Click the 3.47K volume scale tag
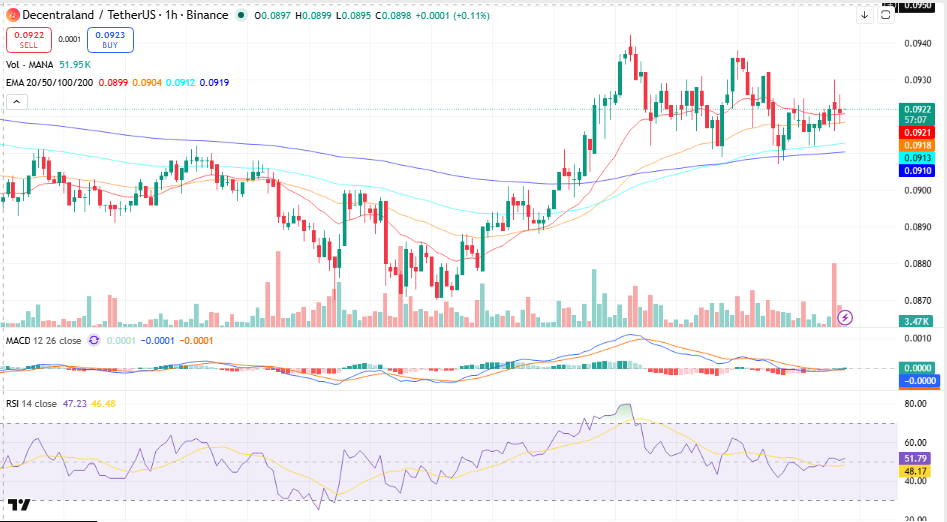The image size is (947, 522). 917,321
